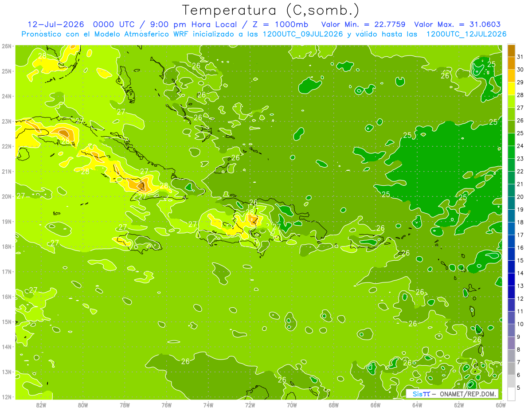Click the "Valor Max. = 31.0603" value
This screenshot has width=532, height=411.
tap(457, 24)
